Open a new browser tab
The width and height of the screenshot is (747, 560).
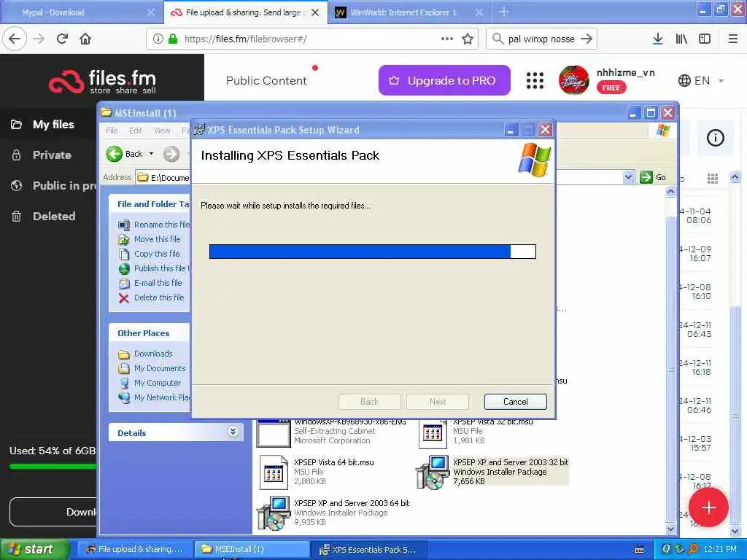tap(504, 12)
